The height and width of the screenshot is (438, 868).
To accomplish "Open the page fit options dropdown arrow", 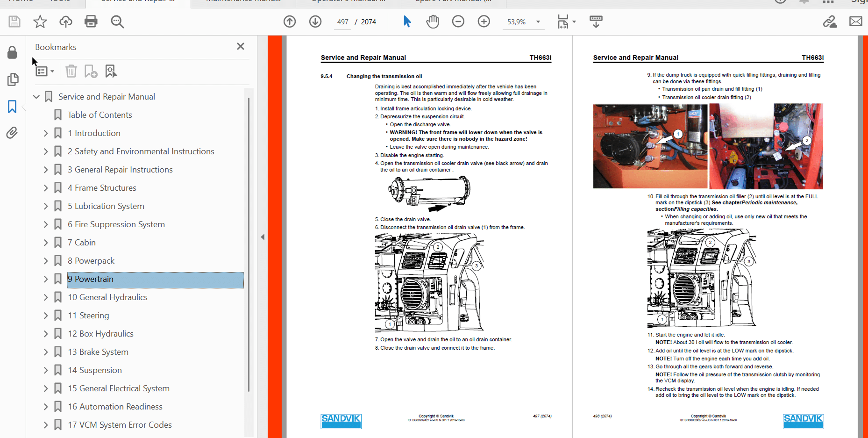I will pos(574,22).
